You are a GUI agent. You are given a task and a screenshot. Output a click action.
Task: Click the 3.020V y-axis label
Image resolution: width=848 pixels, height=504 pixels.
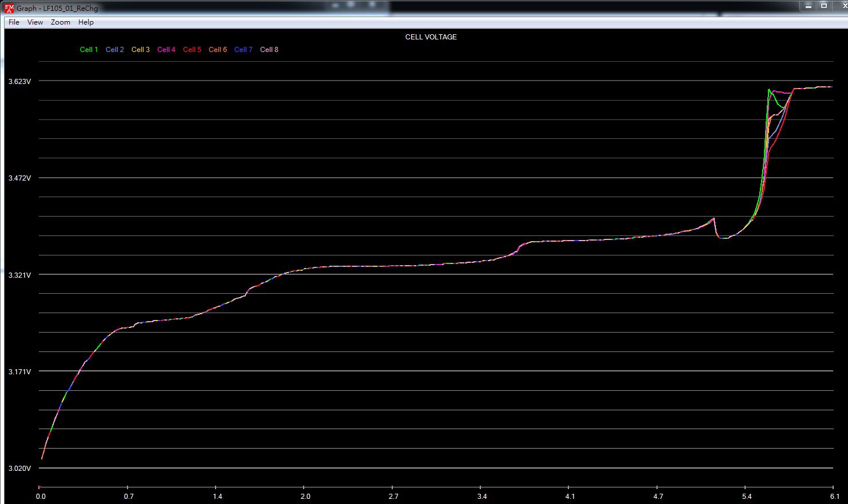pyautogui.click(x=19, y=469)
